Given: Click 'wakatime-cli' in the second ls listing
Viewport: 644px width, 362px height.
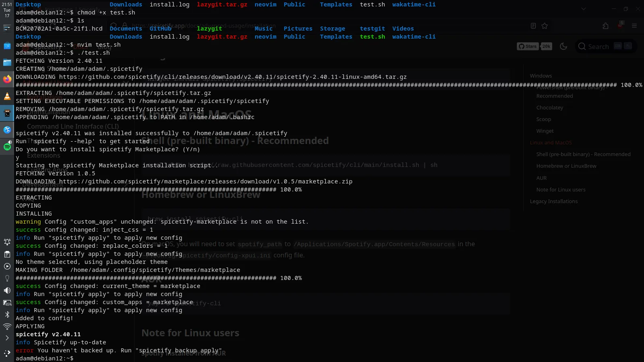Looking at the screenshot, I should point(414,37).
